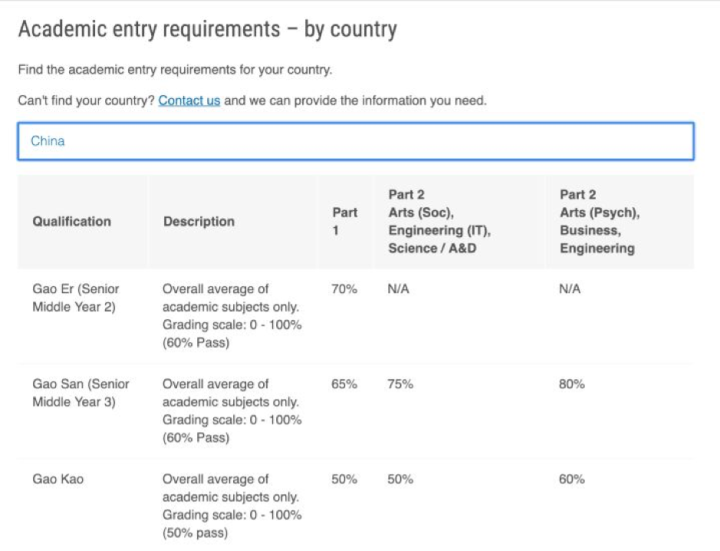Open the China country dropdown
This screenshot has height=551, width=720.
[x=356, y=141]
